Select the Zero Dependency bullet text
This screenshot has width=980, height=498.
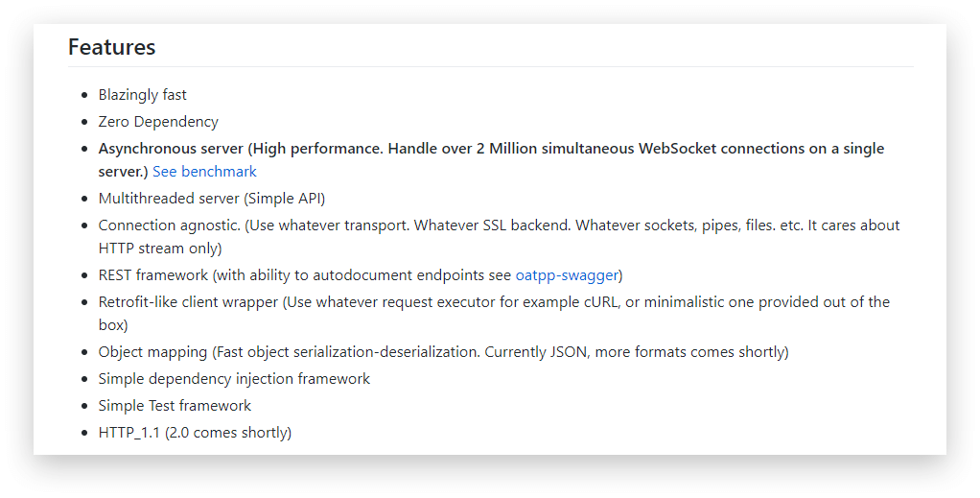click(158, 121)
